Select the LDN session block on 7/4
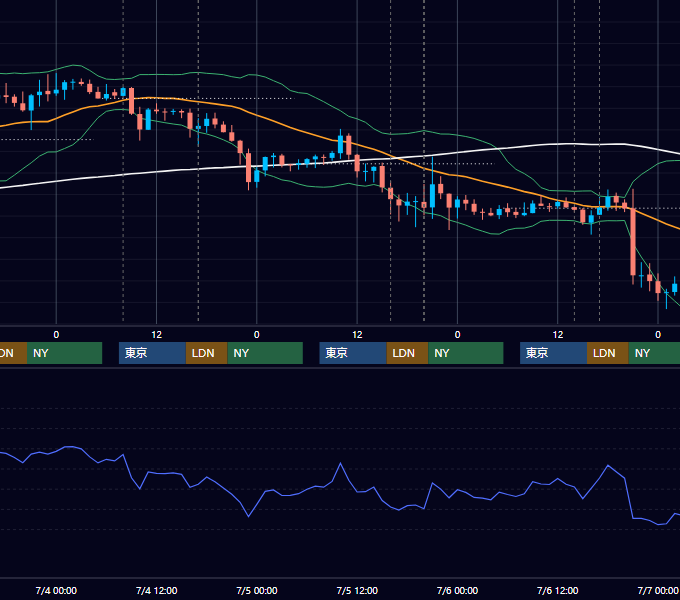680x600 pixels. pos(206,353)
